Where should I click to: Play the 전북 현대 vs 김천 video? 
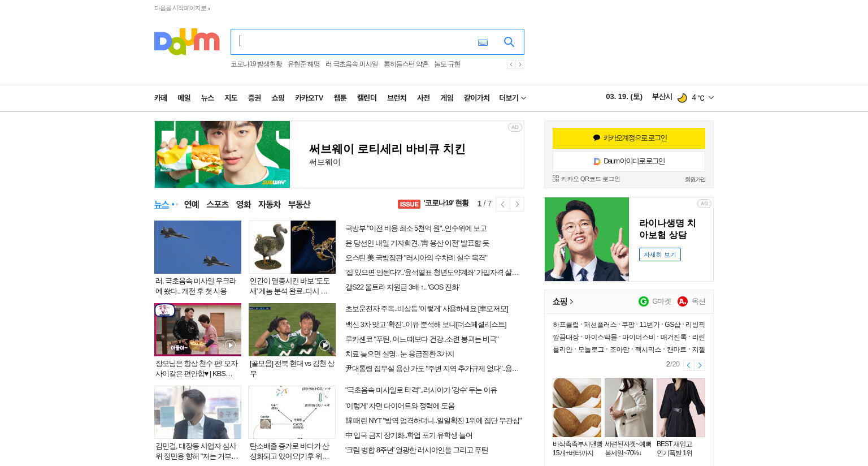click(292, 330)
